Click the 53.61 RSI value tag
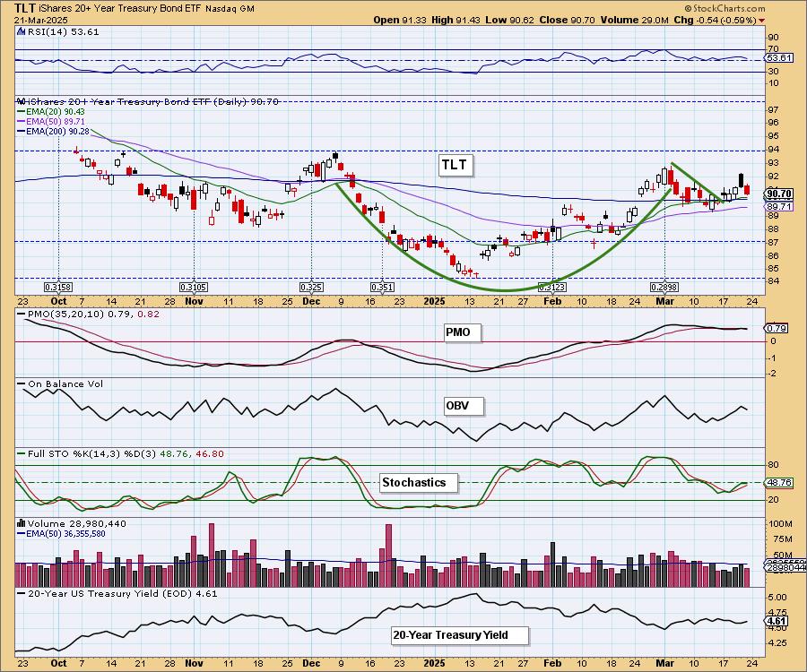 tap(779, 58)
